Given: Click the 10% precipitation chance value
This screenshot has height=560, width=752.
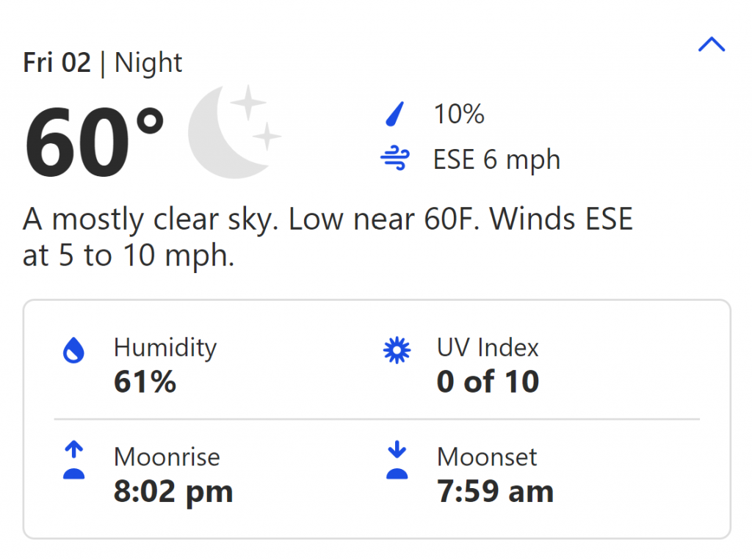Looking at the screenshot, I should pyautogui.click(x=459, y=114).
